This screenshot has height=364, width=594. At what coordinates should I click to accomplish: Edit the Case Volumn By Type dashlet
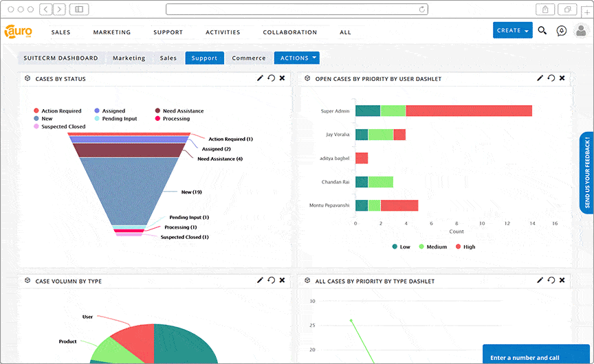point(260,280)
